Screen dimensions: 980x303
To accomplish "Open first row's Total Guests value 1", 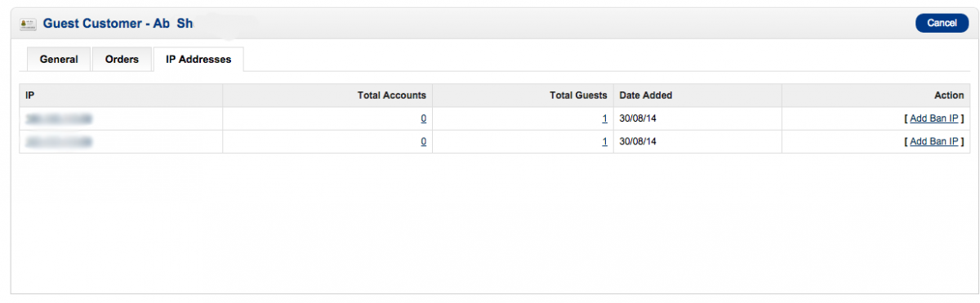I will 604,118.
